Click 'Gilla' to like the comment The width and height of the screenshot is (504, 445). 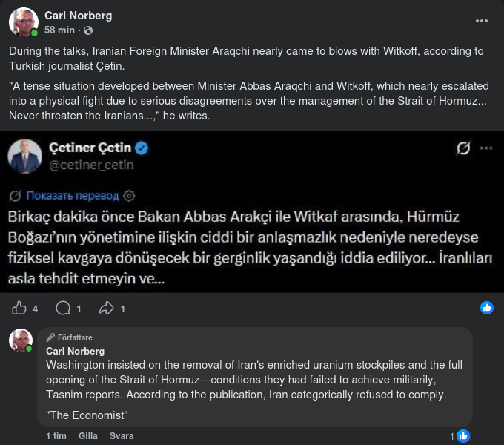pyautogui.click(x=88, y=436)
